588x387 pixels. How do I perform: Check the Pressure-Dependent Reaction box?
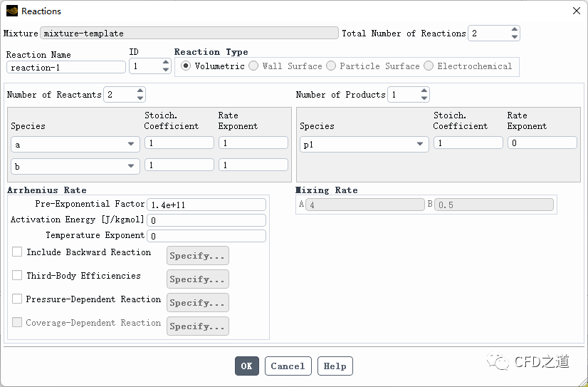(17, 299)
